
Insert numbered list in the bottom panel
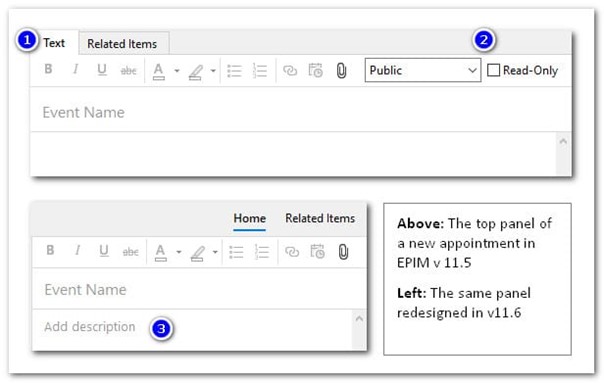pyautogui.click(x=262, y=252)
